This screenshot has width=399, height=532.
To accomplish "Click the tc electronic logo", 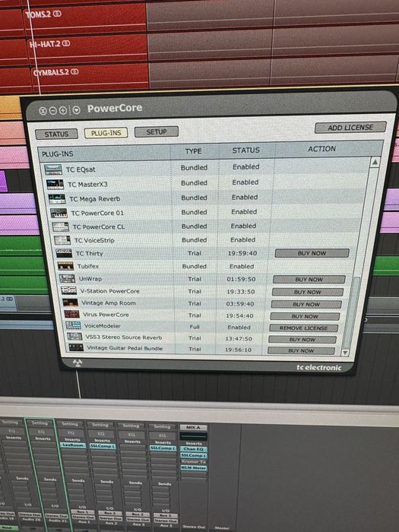I will [x=319, y=367].
